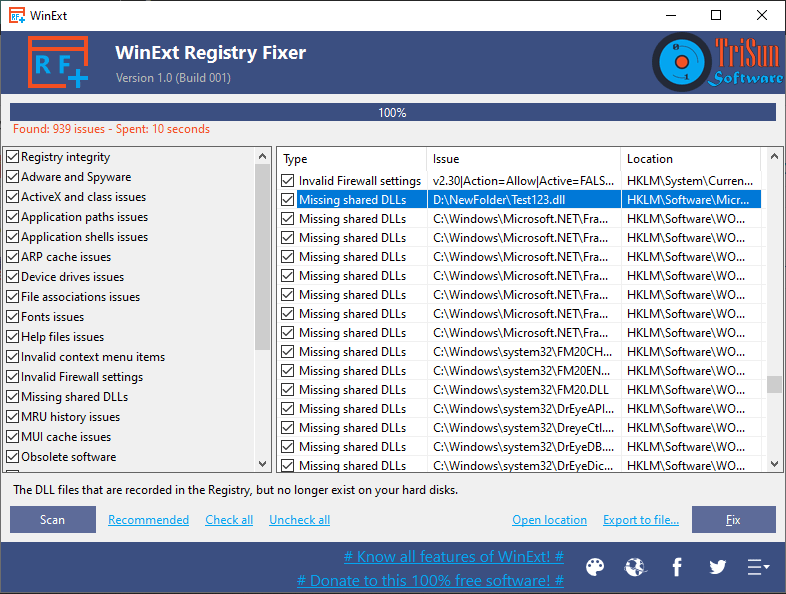
Task: Toggle Missing shared DLLs category in left list
Action: point(13,397)
